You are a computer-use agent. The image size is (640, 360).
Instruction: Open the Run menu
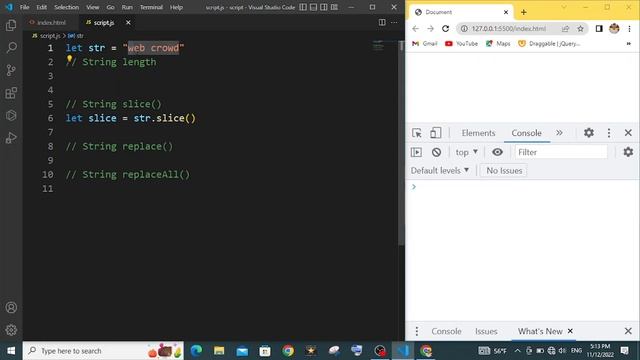click(x=127, y=7)
